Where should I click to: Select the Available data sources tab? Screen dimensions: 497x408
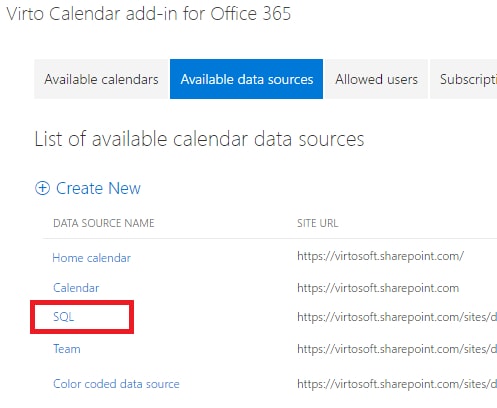(246, 79)
